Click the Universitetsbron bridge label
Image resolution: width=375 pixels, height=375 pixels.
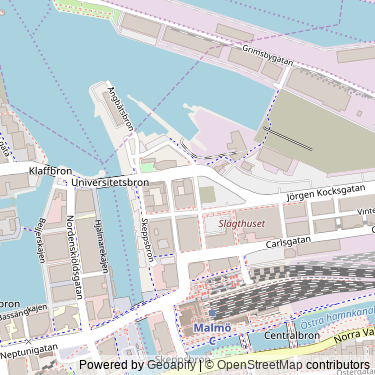point(110,183)
